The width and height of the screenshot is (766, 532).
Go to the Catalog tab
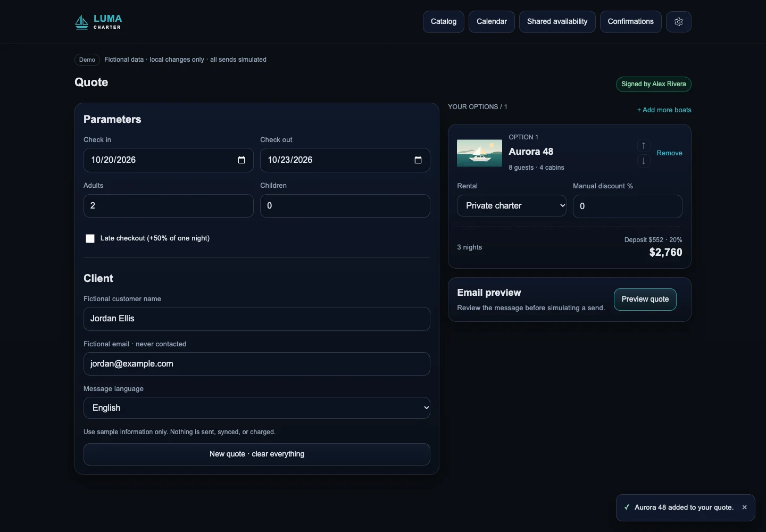pyautogui.click(x=444, y=22)
